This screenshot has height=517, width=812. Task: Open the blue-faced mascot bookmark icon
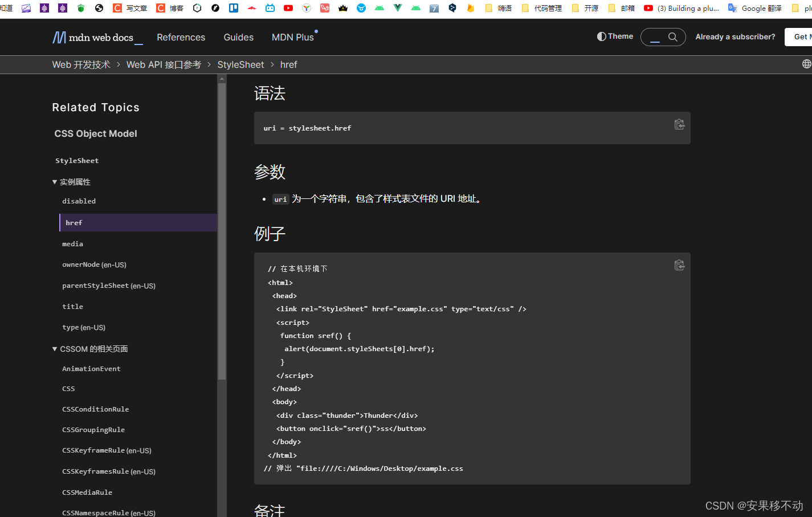(x=361, y=8)
